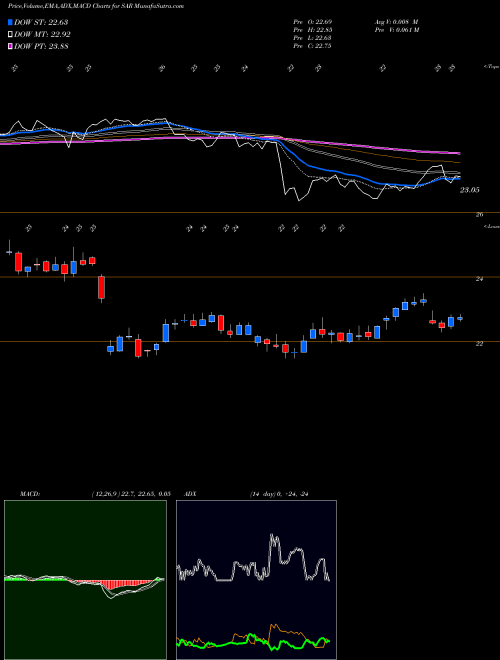The image size is (500, 660).
Task: Click the 'Pre V: 0.061 M' volume text
Action: 397,30
